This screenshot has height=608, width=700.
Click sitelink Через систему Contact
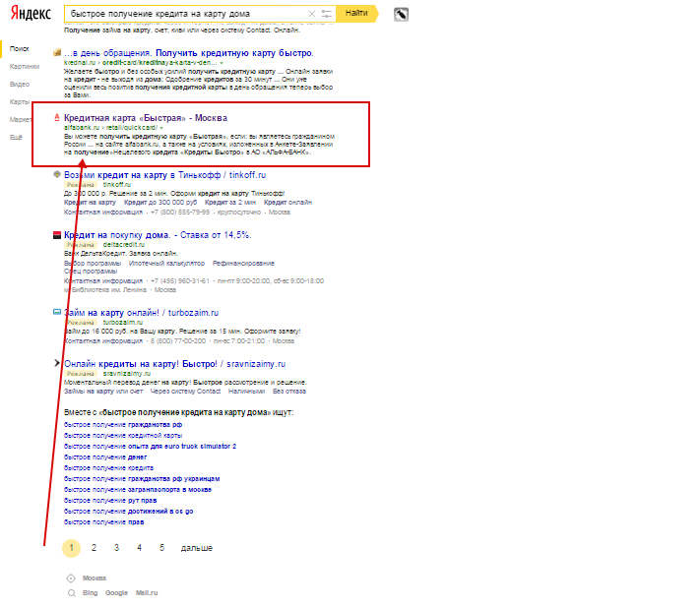(185, 392)
